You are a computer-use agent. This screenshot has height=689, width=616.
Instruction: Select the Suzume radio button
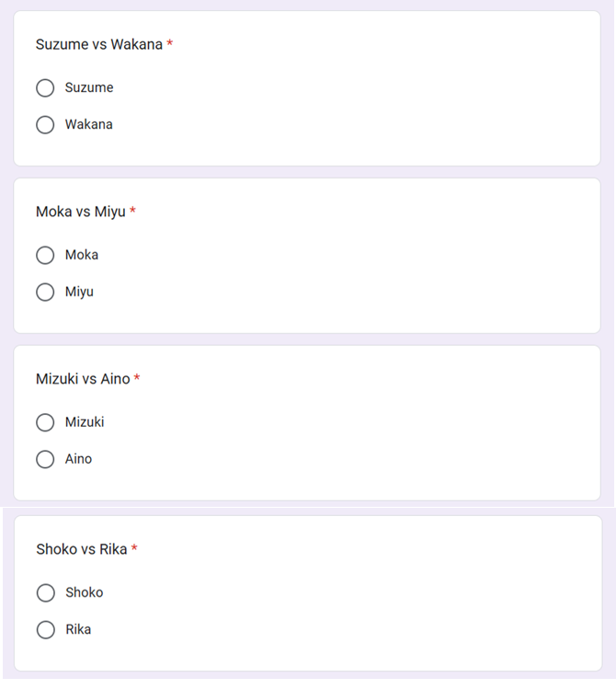pyautogui.click(x=45, y=88)
